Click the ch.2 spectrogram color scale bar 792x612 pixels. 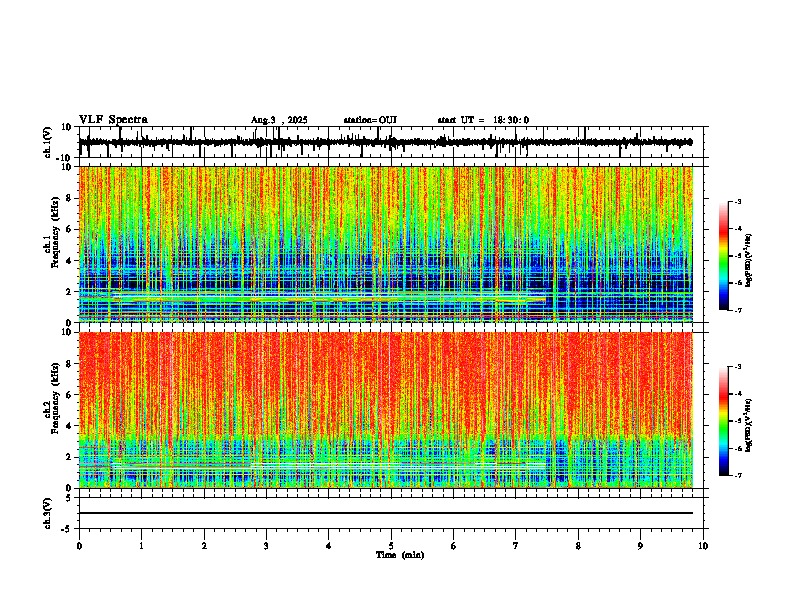[x=724, y=421]
